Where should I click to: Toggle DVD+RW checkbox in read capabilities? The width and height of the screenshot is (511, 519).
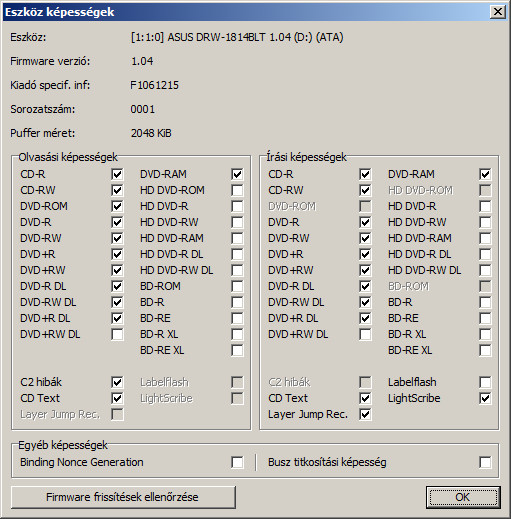[x=117, y=270]
